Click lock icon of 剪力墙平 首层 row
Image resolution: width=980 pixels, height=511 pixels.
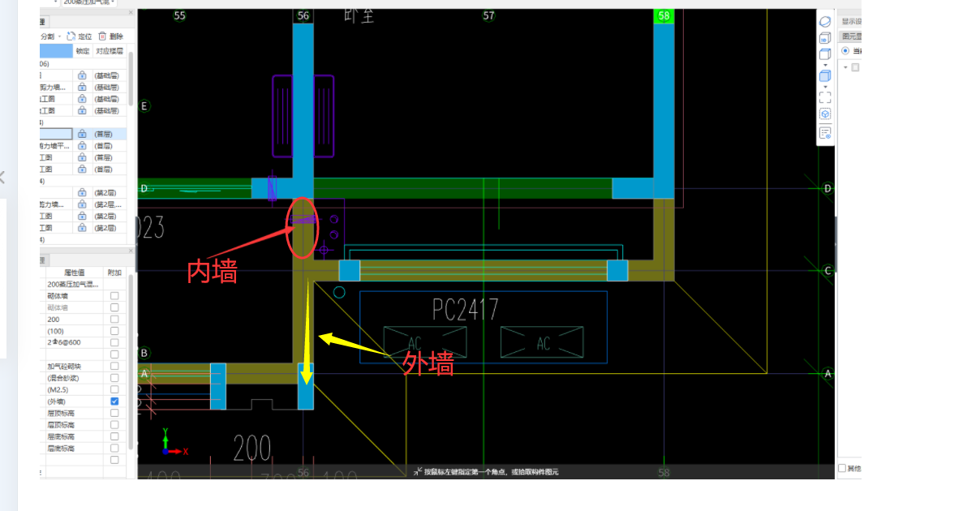(82, 146)
